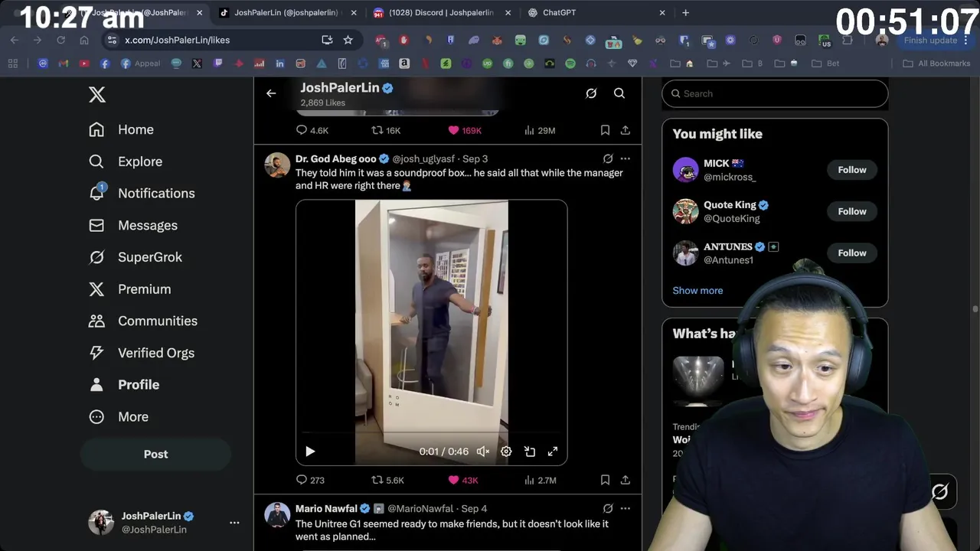Expand the More menu in sidebar

(118, 417)
